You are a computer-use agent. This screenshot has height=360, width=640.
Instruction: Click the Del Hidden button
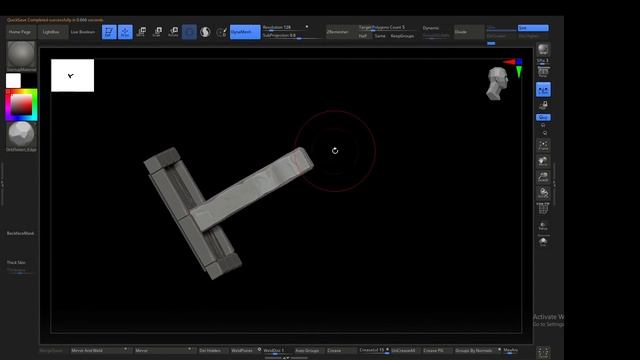pos(212,350)
